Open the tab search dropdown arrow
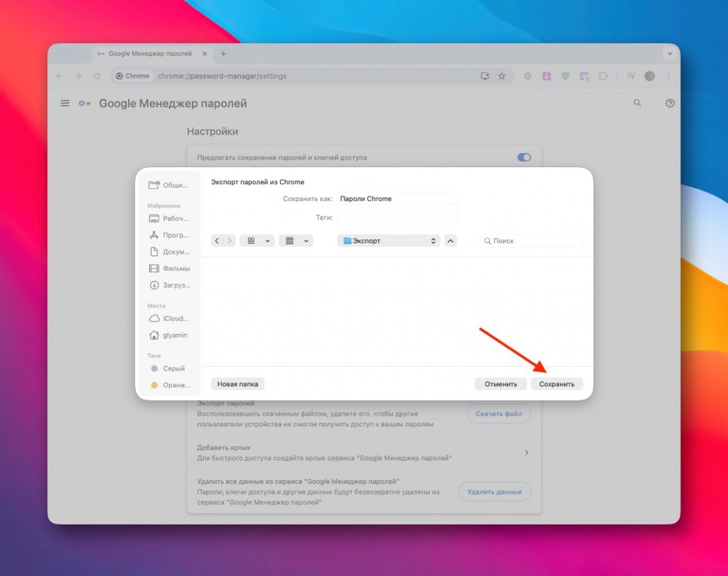 [670, 54]
